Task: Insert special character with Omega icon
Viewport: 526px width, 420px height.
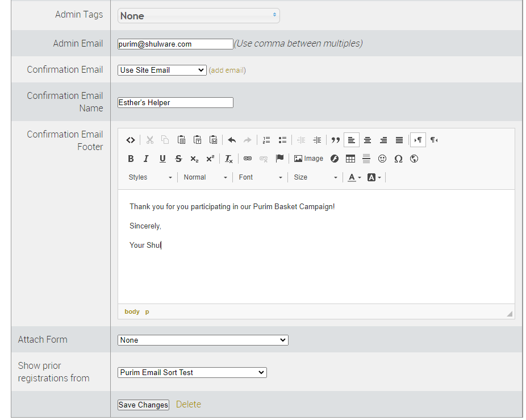Action: (x=398, y=159)
